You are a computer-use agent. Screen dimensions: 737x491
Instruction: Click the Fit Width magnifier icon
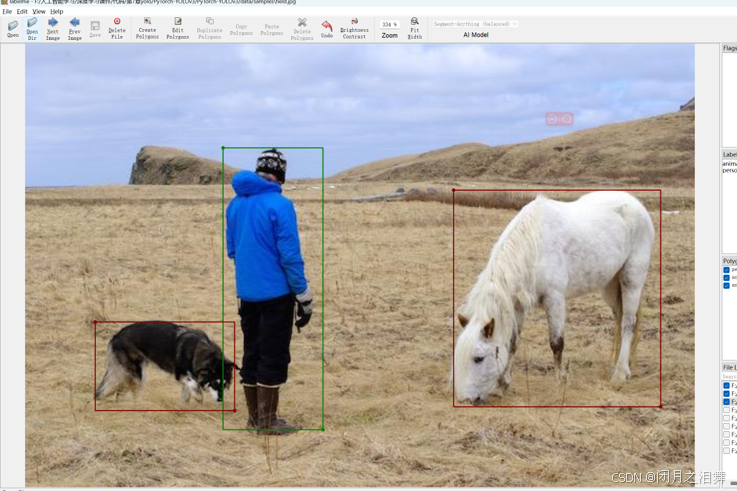click(415, 28)
